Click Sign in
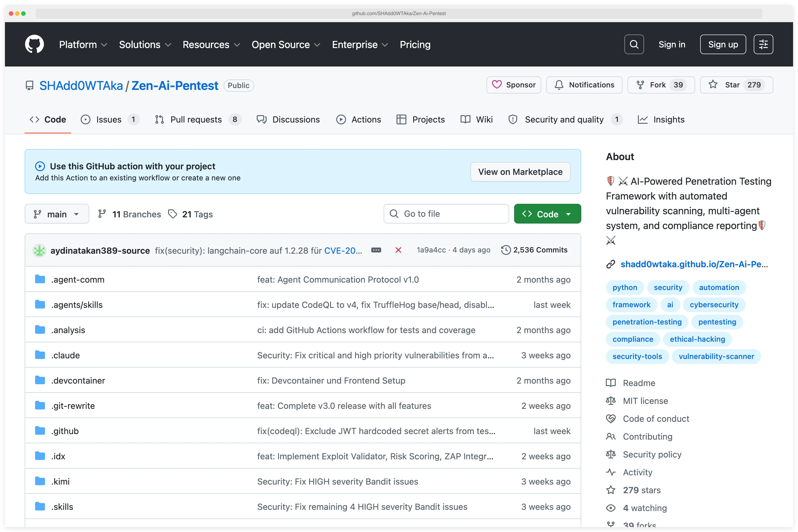Image resolution: width=798 pixels, height=532 pixels. [x=671, y=44]
